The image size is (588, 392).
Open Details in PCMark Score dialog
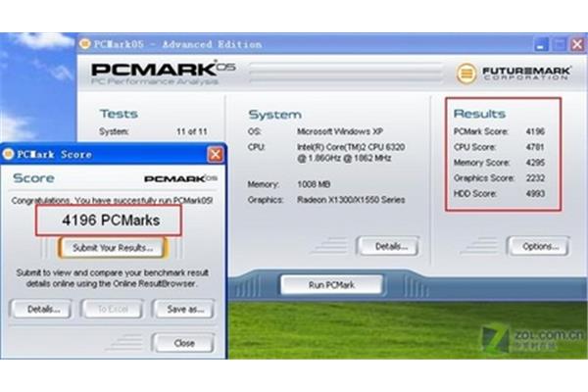pyautogui.click(x=41, y=309)
